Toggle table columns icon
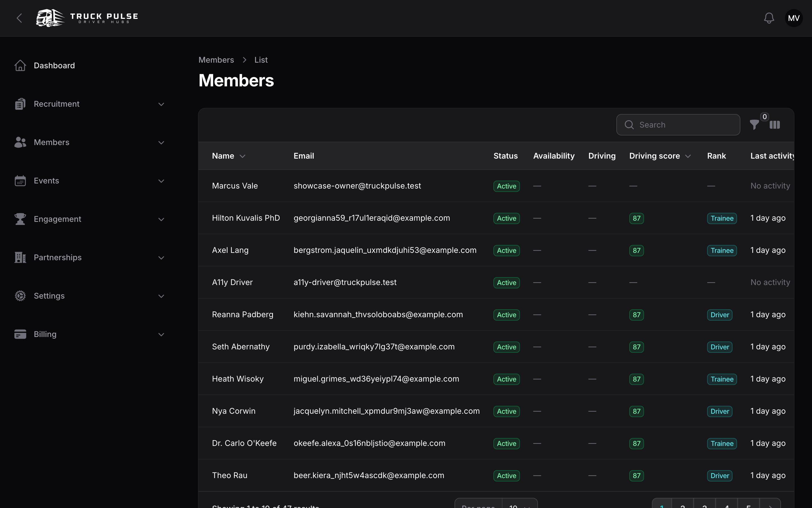This screenshot has height=508, width=812. (775, 125)
